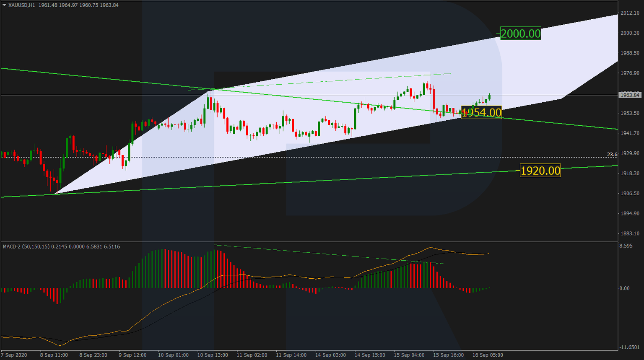Viewport: 644px width, 360px height.
Task: Open the XAUUSD symbol dropdown arrow
Action: coord(4,5)
